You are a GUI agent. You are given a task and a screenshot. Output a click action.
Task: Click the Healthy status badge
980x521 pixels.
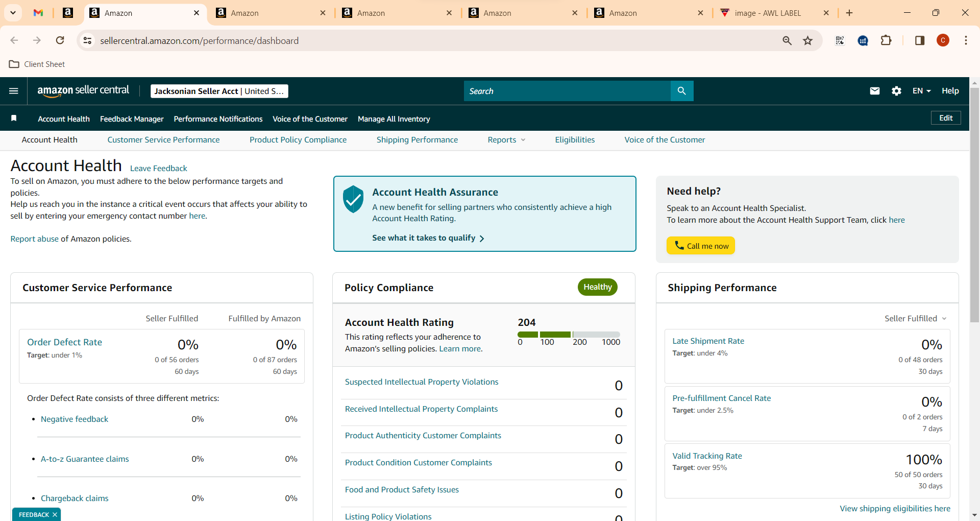[x=597, y=287]
